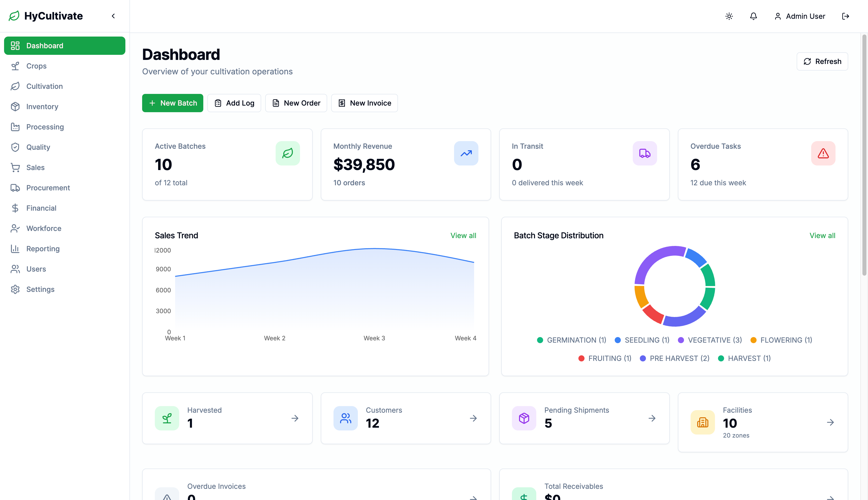
Task: Open the Harvested card via its arrow
Action: point(295,418)
